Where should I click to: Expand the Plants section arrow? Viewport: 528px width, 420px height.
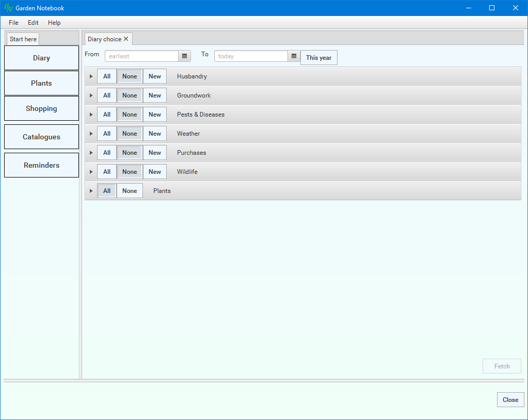(x=91, y=191)
